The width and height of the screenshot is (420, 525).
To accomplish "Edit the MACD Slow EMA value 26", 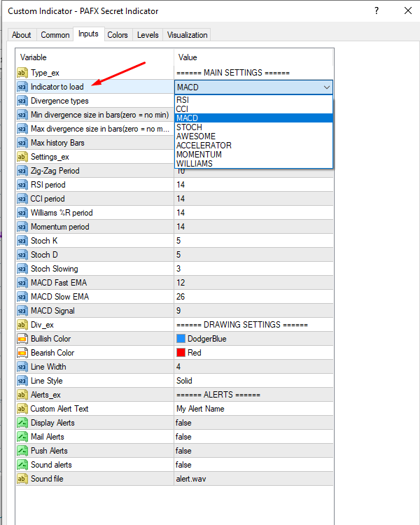I will point(253,297).
